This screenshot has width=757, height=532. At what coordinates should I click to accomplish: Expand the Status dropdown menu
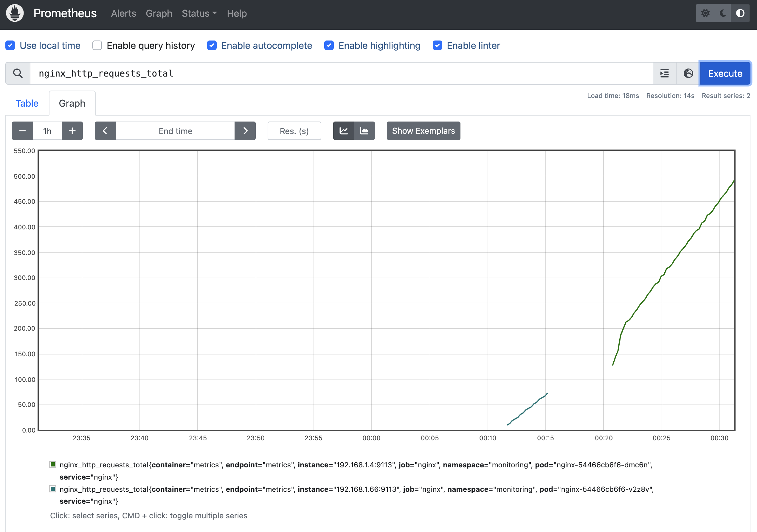click(x=199, y=13)
